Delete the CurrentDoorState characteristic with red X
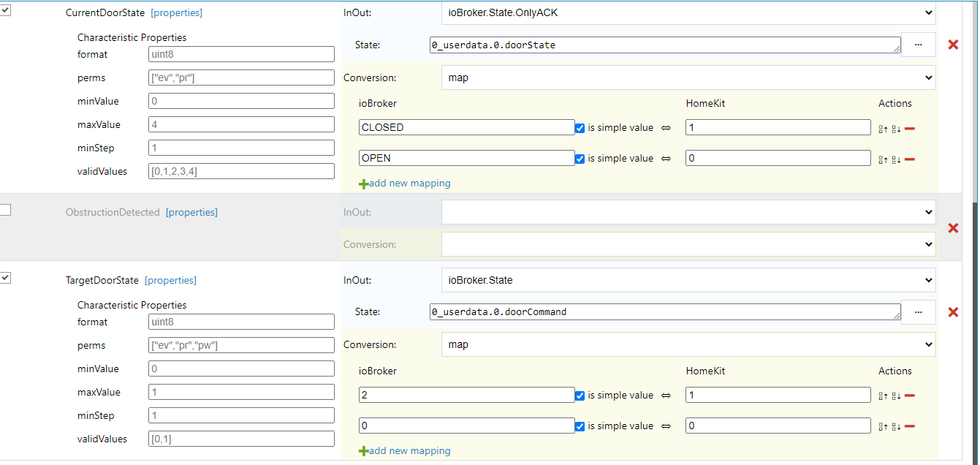This screenshot has height=465, width=980. pyautogui.click(x=953, y=45)
